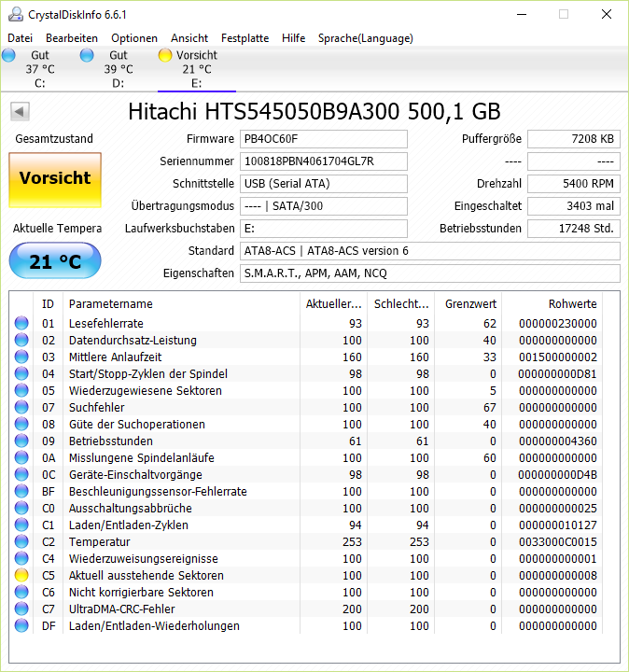Click the Firmware field PB4OC60F
The width and height of the screenshot is (629, 672).
pyautogui.click(x=324, y=139)
